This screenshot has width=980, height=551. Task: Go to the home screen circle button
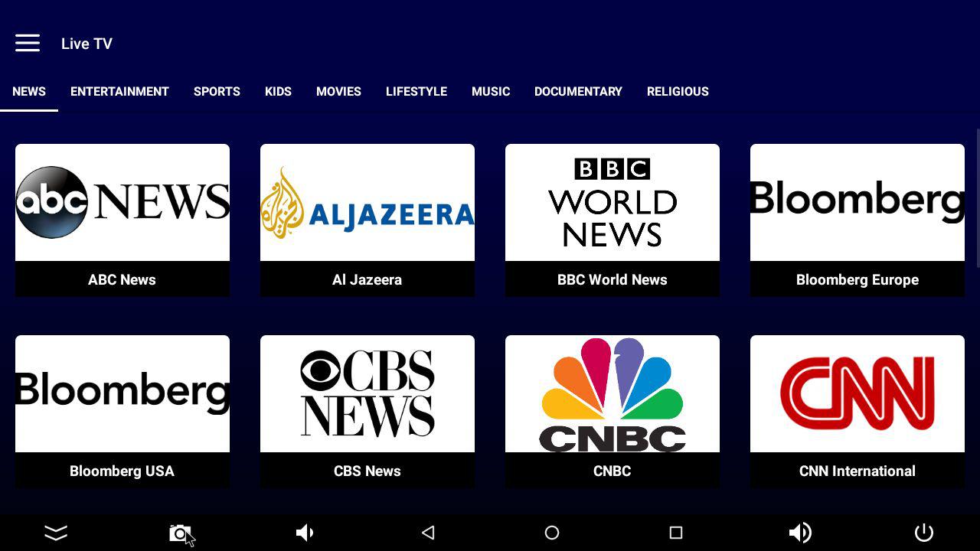click(551, 533)
